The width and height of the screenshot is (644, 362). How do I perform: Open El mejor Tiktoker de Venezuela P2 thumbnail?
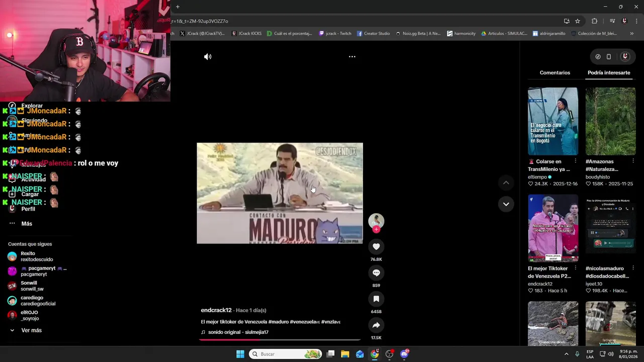coord(553,228)
